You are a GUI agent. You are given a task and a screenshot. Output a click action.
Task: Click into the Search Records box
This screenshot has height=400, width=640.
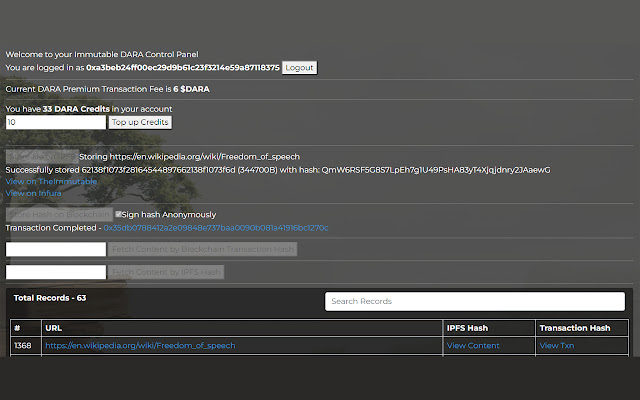click(475, 301)
